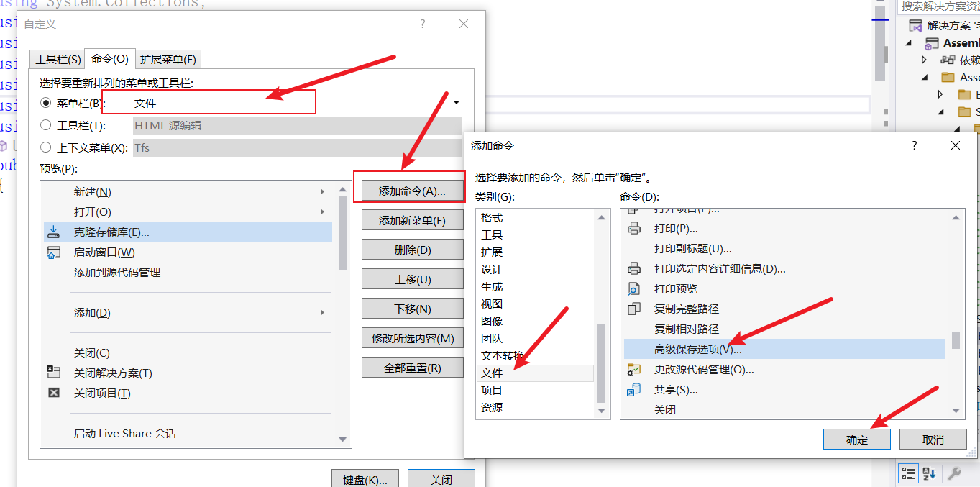The height and width of the screenshot is (487, 980).
Task: Click the printer icon beside 打印(P)...
Action: tap(634, 229)
